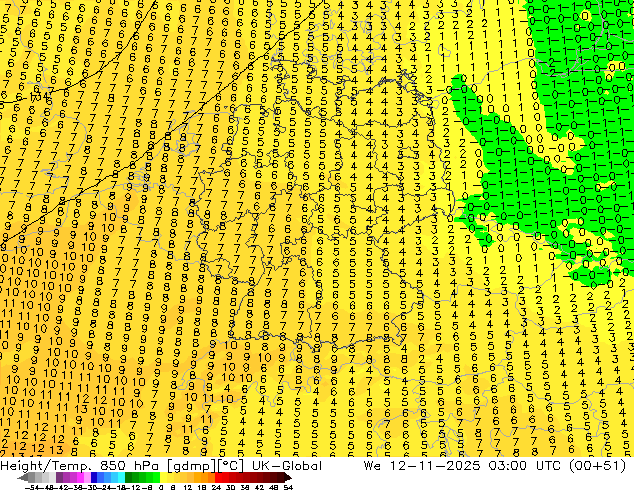Click the yellow legend swatch at 0
The image size is (634, 490).
click(163, 477)
